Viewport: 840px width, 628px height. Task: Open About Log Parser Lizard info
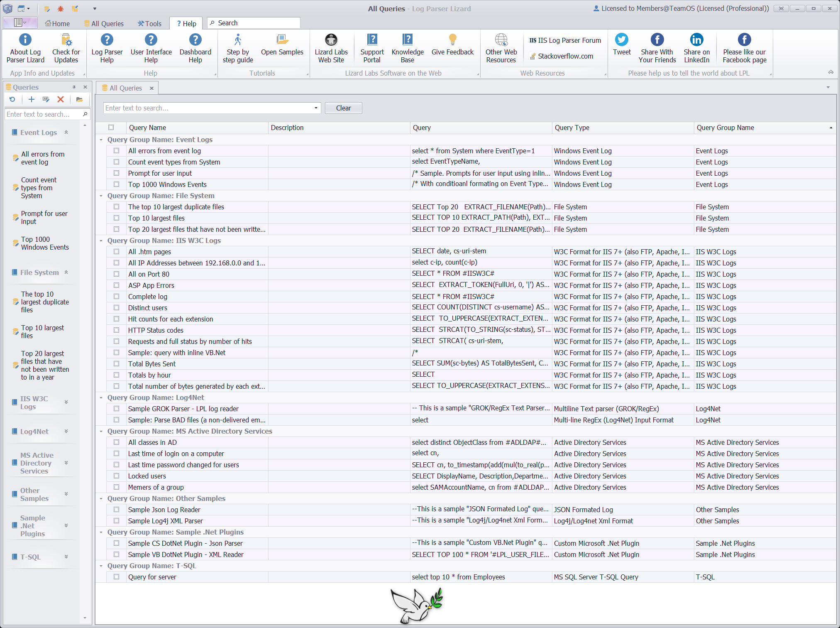point(25,48)
